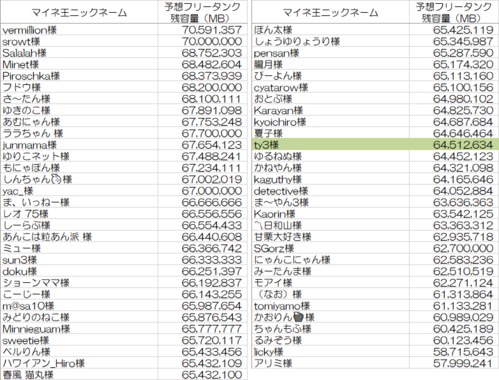Click value 66.333.333

212,260
